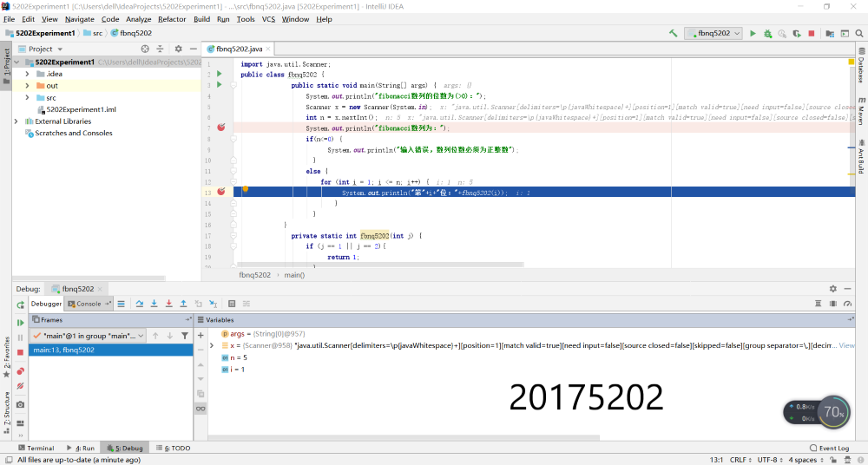The image size is (868, 465).
Task: Start debugging with the bug icon
Action: coord(768,33)
